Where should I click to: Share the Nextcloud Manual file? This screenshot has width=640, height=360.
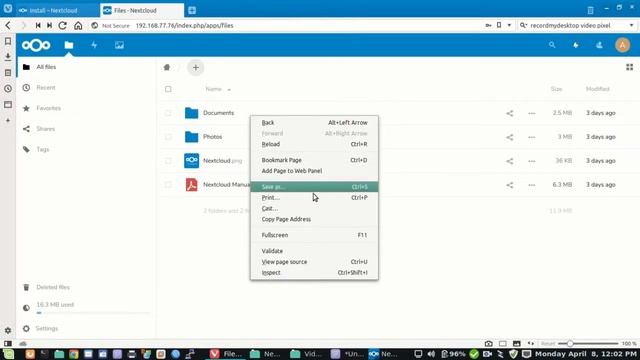click(510, 185)
